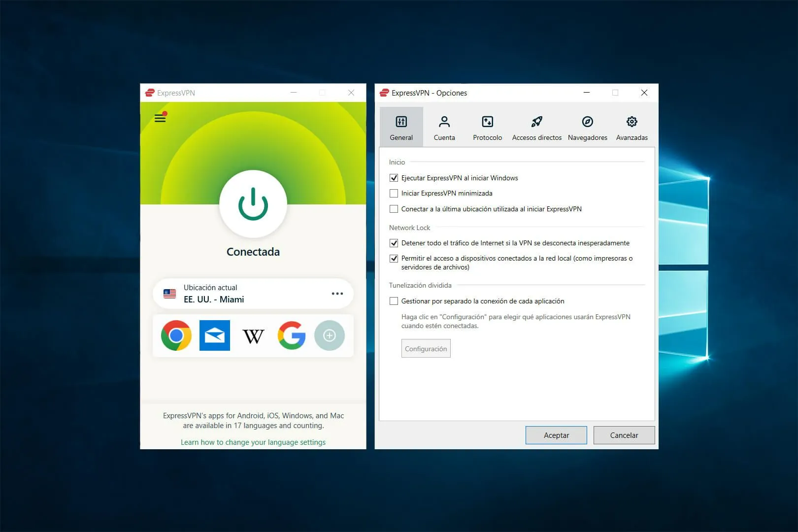Launch the Chrome shortcut

pos(176,335)
